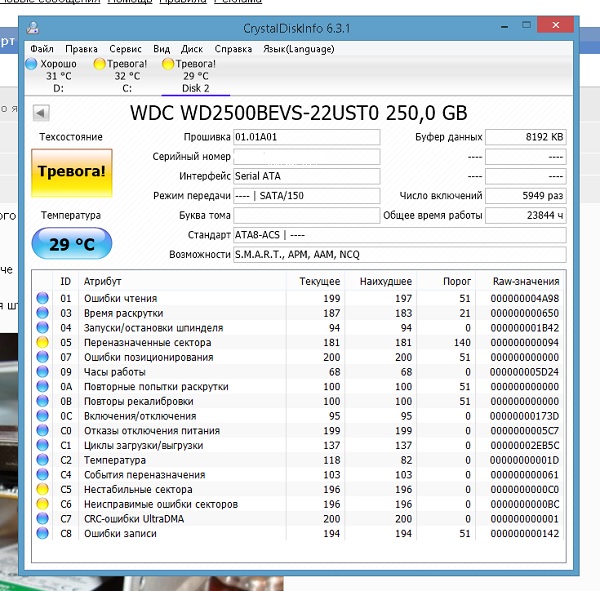The width and height of the screenshot is (600, 591).
Task: Click raw value 000000004A98
Action: (x=525, y=299)
